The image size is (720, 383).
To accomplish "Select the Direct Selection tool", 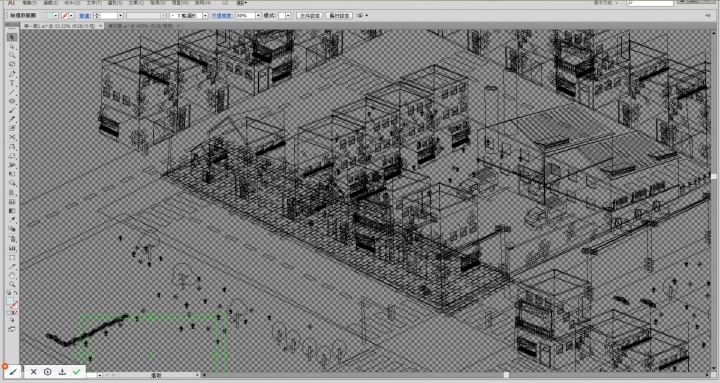I will pos(12,46).
